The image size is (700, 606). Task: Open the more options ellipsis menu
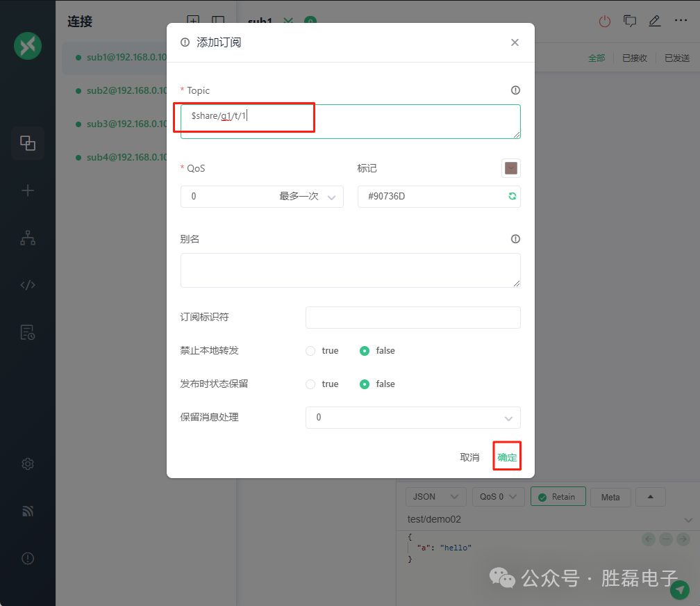click(681, 21)
